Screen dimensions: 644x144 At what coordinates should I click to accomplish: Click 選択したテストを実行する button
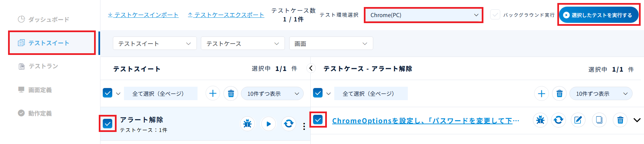click(598, 15)
